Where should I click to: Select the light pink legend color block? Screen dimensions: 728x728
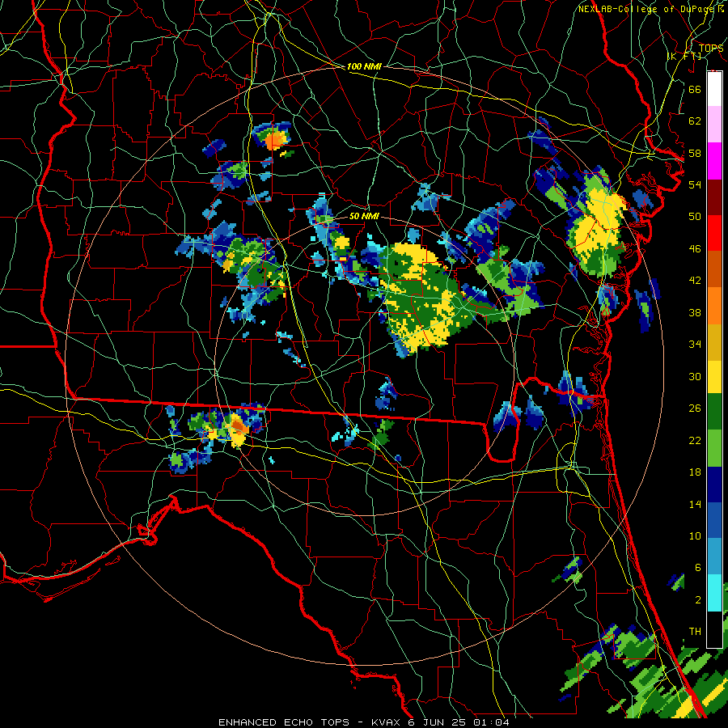714,125
